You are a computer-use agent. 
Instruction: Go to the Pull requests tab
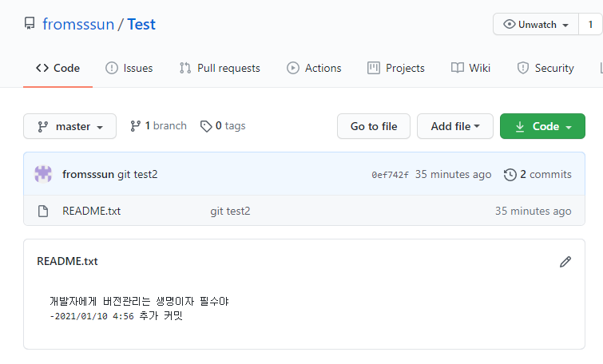220,68
